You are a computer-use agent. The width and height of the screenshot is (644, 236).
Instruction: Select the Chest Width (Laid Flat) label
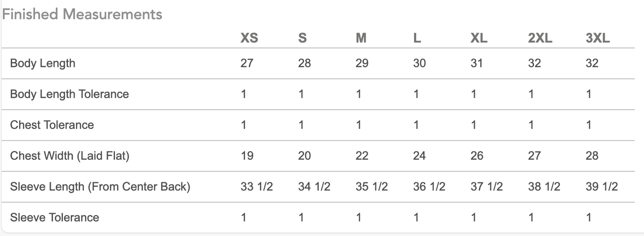pyautogui.click(x=70, y=156)
